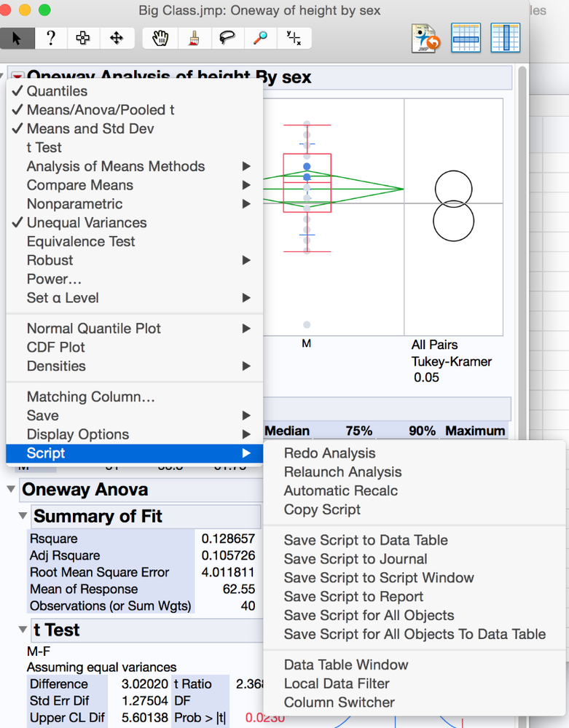This screenshot has width=569, height=728.
Task: Click the Mean of Response value 62.55
Action: 238,590
